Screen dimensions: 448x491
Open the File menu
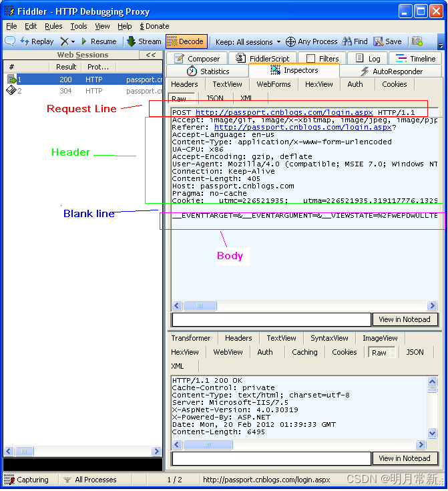pyautogui.click(x=11, y=26)
